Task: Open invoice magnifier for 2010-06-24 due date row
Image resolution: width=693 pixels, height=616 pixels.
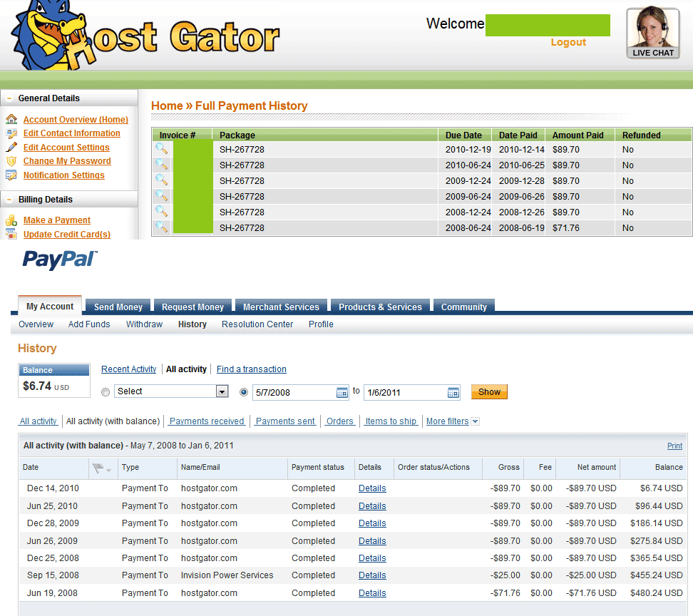Action: tap(161, 164)
